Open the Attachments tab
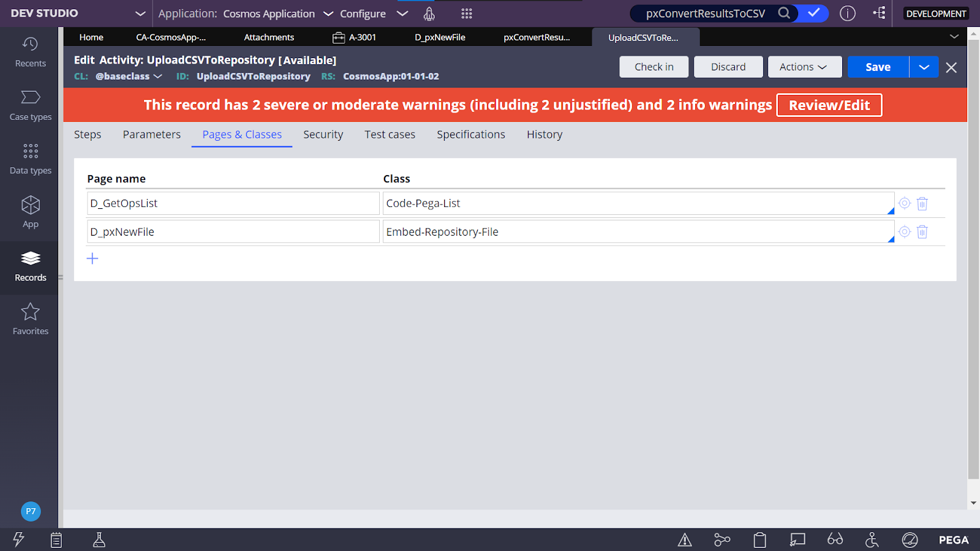This screenshot has width=980, height=551. point(269,37)
